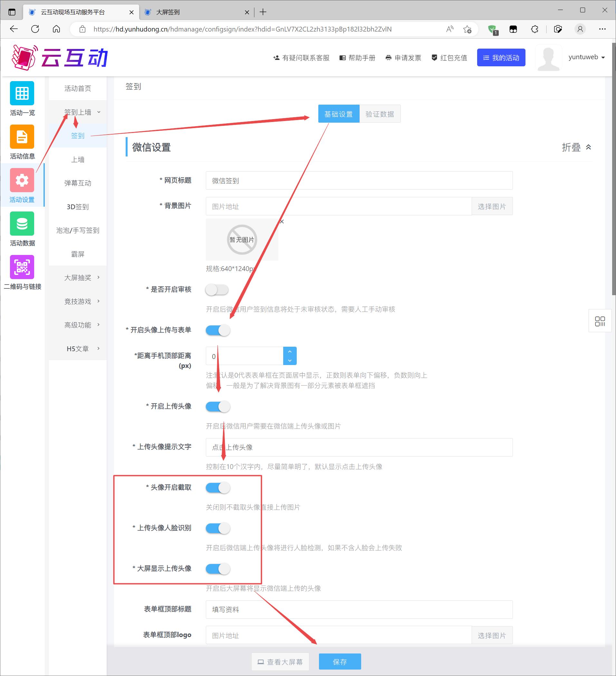
Task: Enable the 是否开启审核 switch
Action: click(217, 290)
